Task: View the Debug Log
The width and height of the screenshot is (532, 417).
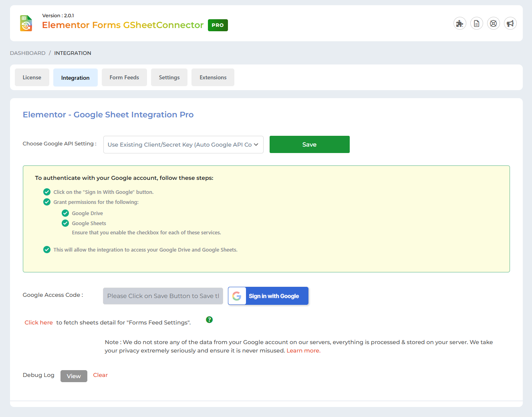Action: click(74, 376)
